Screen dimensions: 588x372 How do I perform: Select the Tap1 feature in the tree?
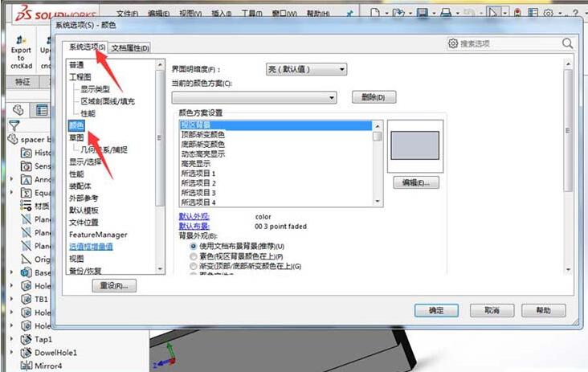point(36,339)
